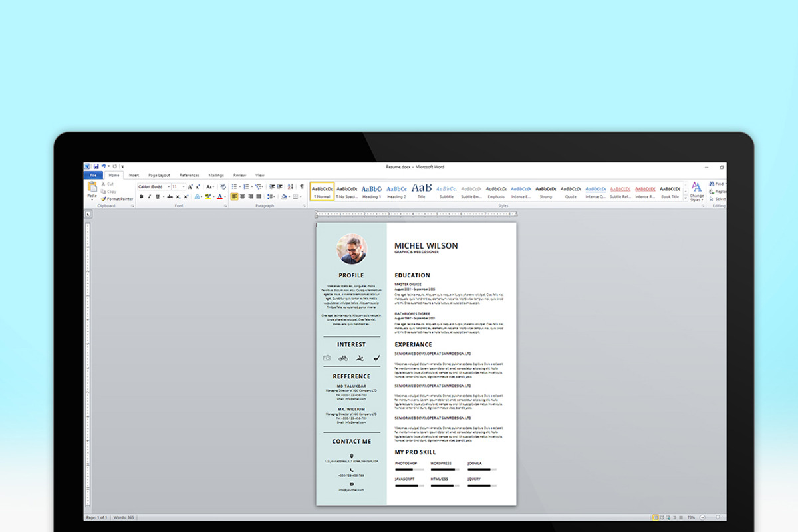Justify the paragraph text
Screen dimensions: 798x532
[259, 197]
